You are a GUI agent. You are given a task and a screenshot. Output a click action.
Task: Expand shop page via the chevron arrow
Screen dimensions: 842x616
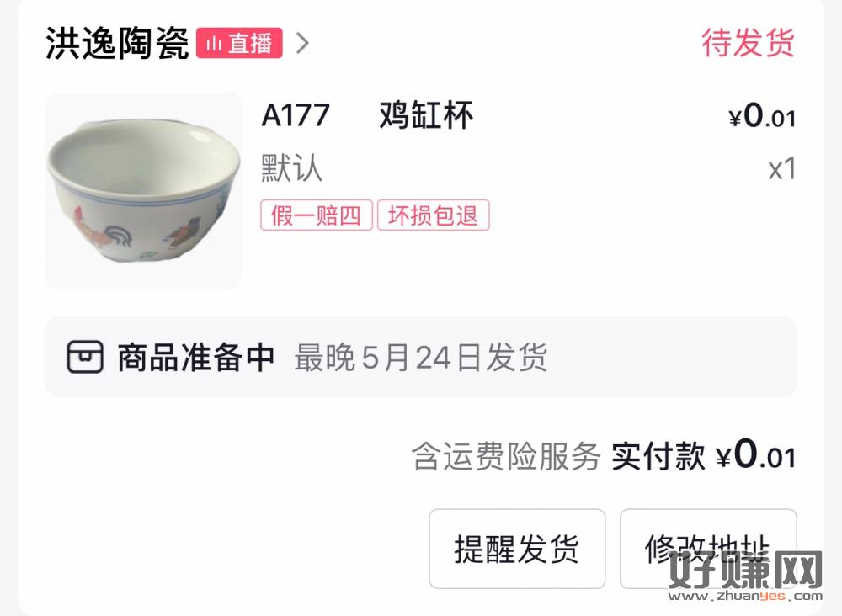coord(303,43)
